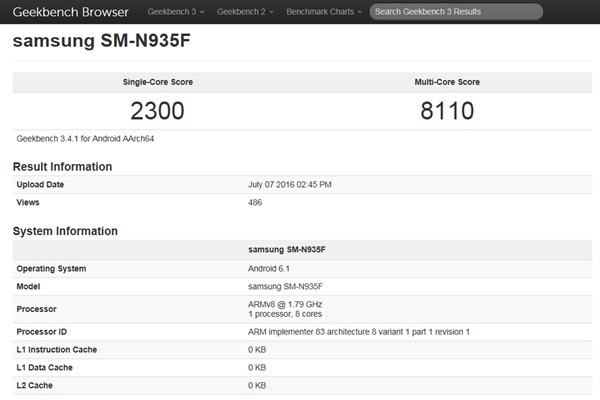Select the Operating System label
Image resolution: width=600 pixels, height=400 pixels.
click(51, 269)
